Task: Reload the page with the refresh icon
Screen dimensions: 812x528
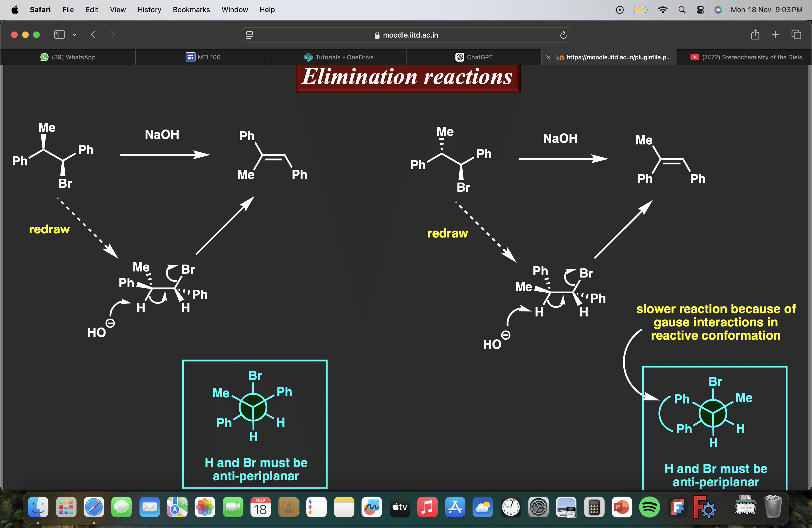Action: tap(563, 35)
